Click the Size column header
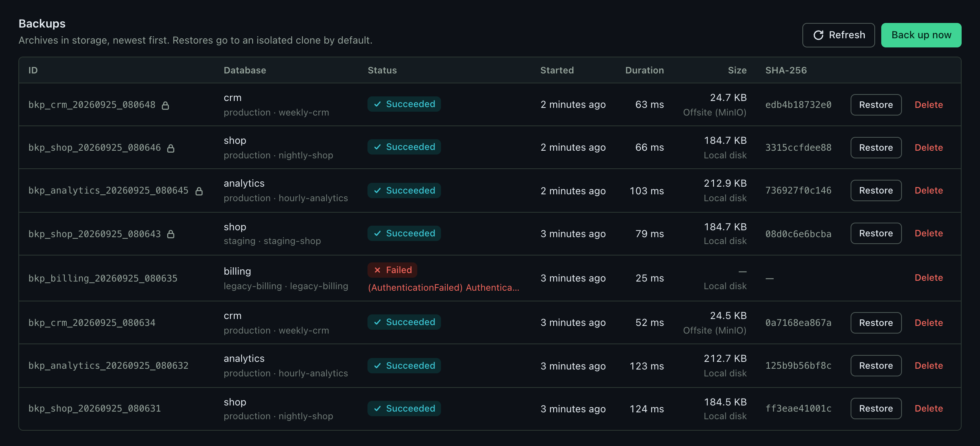 click(x=737, y=70)
